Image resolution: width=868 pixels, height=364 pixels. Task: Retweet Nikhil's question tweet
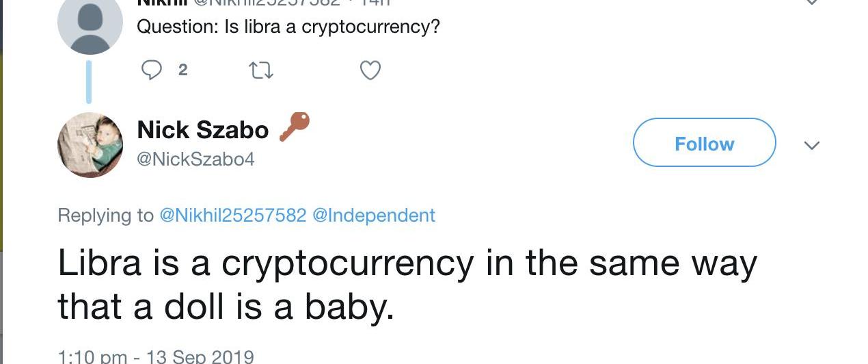[261, 70]
